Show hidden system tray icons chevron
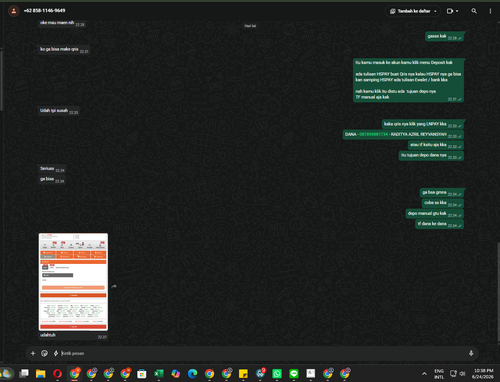The width and height of the screenshot is (500, 382). [424, 374]
